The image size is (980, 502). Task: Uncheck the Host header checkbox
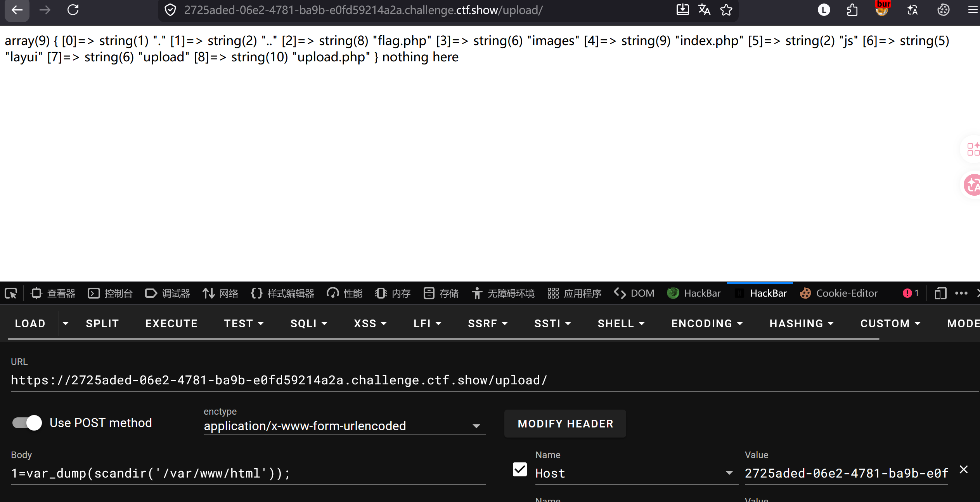tap(519, 469)
